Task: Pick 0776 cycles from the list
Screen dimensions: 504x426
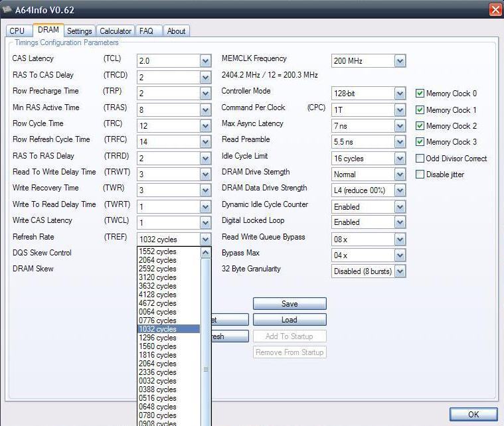Action: pyautogui.click(x=169, y=320)
